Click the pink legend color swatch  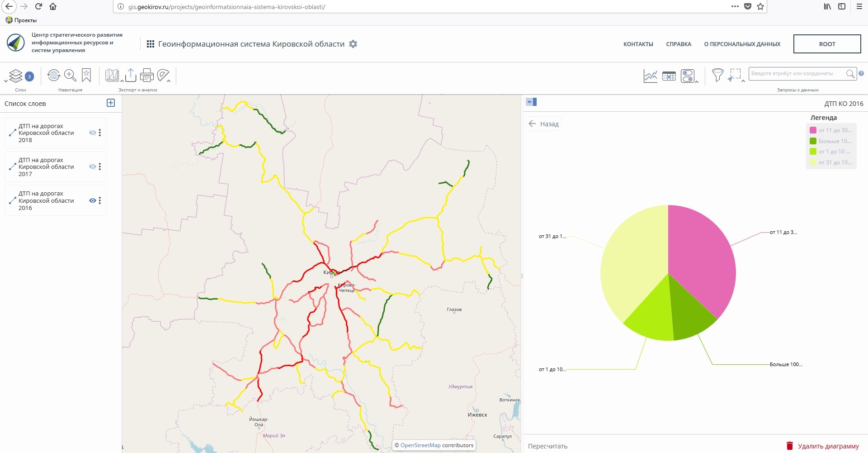pos(813,130)
